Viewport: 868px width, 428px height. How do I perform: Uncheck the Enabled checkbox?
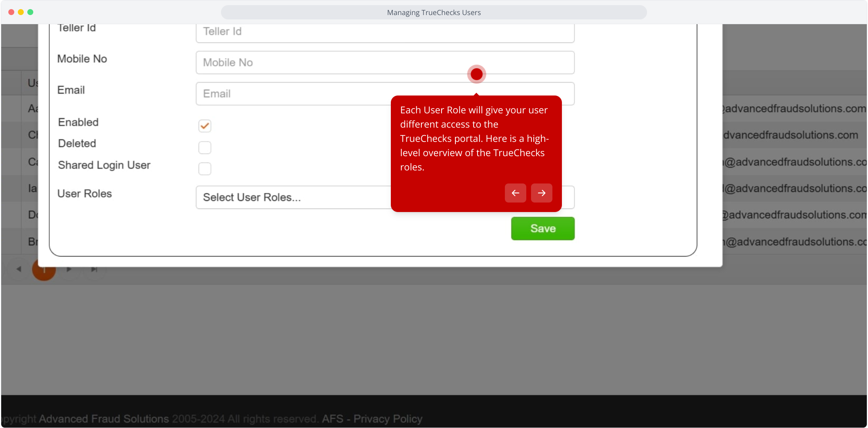[x=205, y=126]
